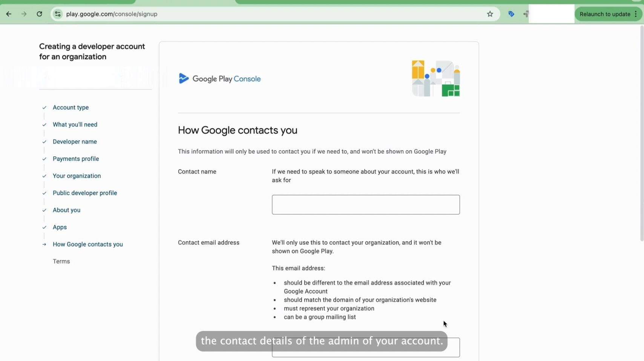Open Chrome's three-dot menu
The width and height of the screenshot is (644, 361).
pos(636,14)
